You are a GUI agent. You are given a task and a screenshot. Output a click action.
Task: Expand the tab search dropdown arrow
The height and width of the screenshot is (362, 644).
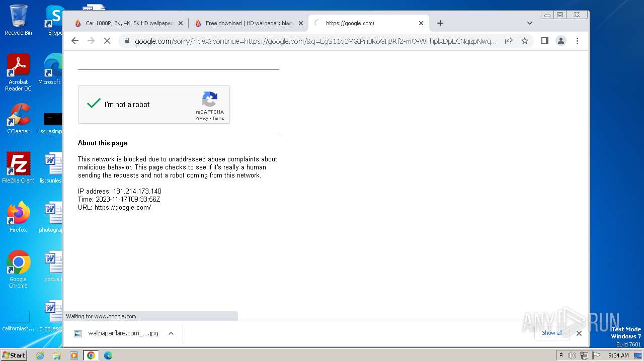point(530,23)
